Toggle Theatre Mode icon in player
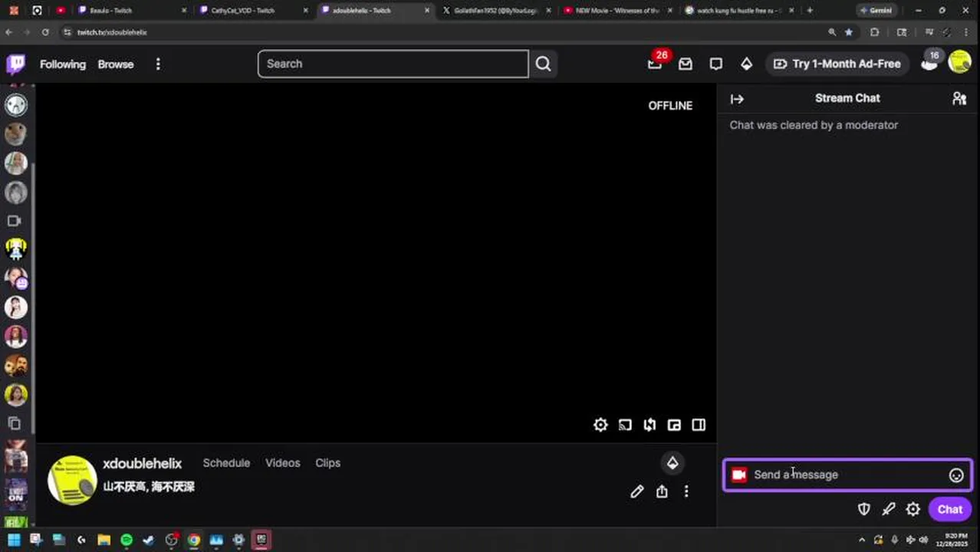The image size is (980, 552). (x=699, y=425)
